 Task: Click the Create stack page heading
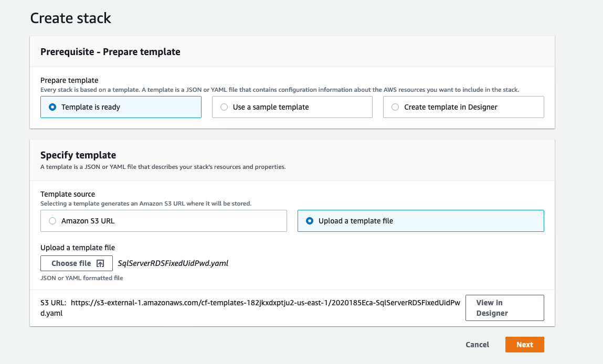[x=70, y=18]
